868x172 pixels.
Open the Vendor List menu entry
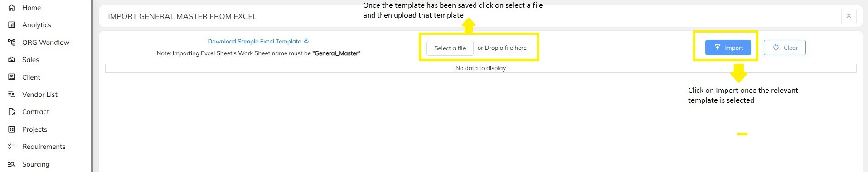tap(40, 95)
